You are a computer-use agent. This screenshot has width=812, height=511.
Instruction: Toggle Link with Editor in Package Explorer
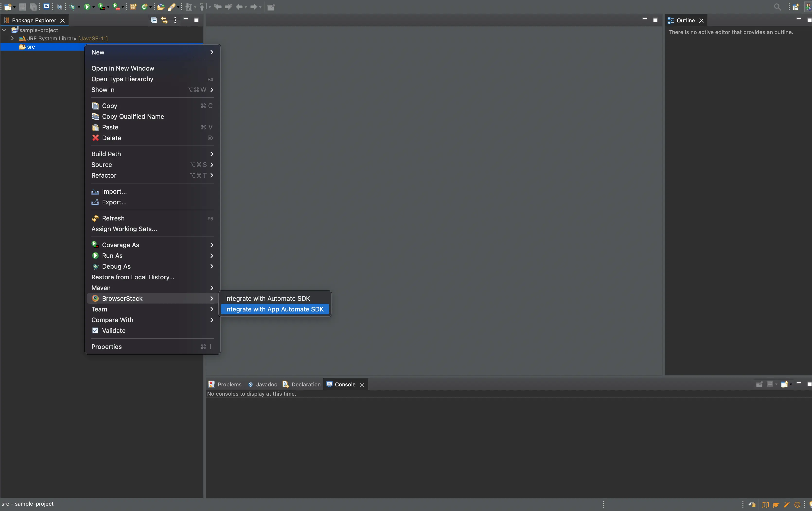coord(164,20)
